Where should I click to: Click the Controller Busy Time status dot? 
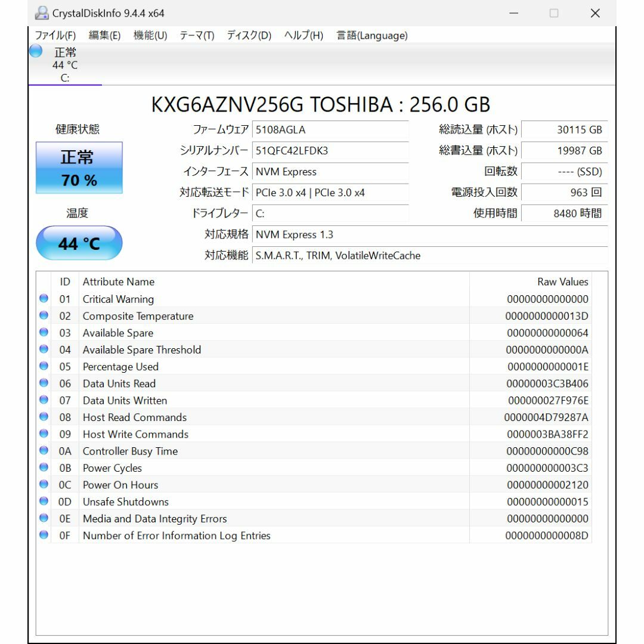pos(44,451)
